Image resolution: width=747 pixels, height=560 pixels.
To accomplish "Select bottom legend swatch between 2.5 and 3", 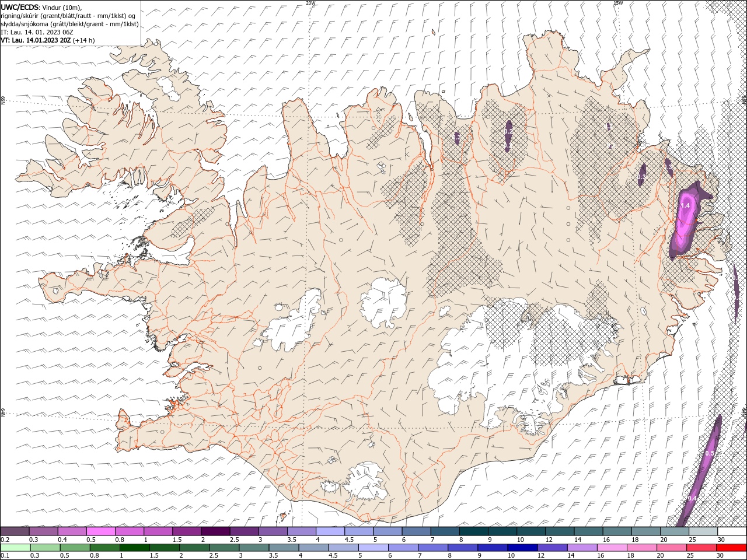I will (224, 548).
